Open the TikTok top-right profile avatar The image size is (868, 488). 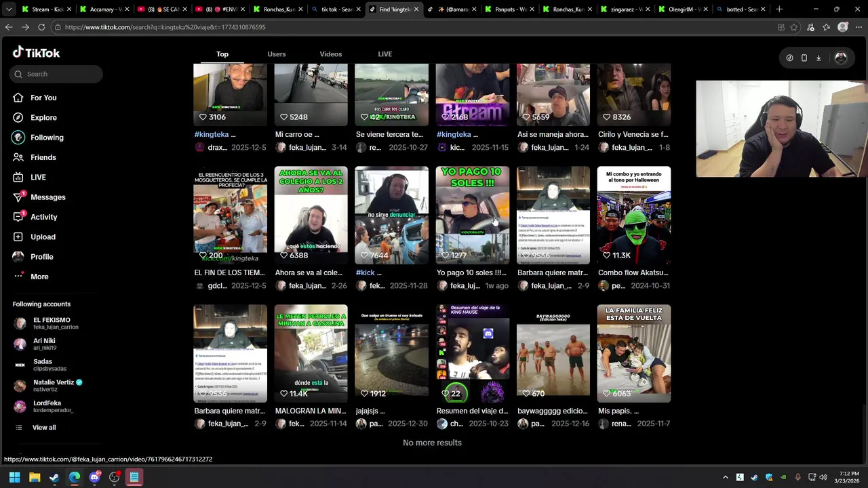[841, 58]
